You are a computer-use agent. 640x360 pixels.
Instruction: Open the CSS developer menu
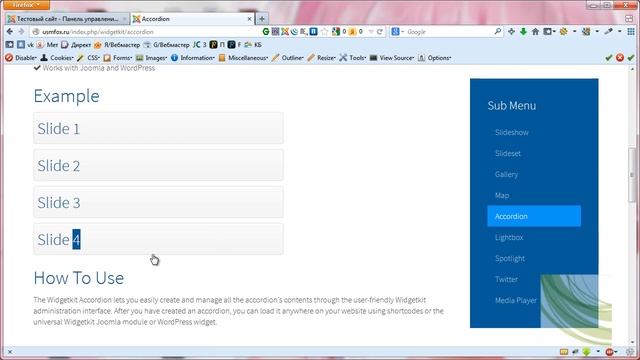coord(89,58)
